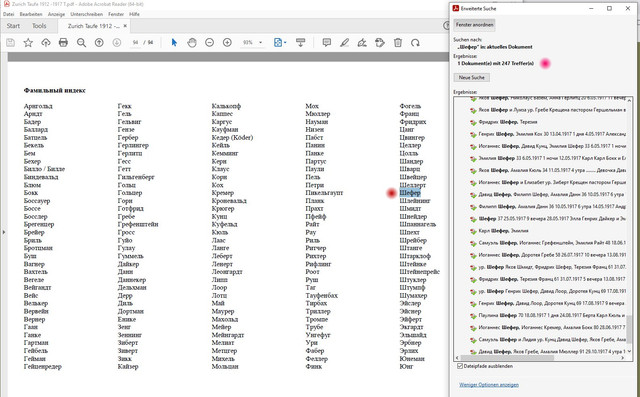Select the highlighted surname 'Шефер' in index
The image size is (640, 397).
(x=410, y=193)
